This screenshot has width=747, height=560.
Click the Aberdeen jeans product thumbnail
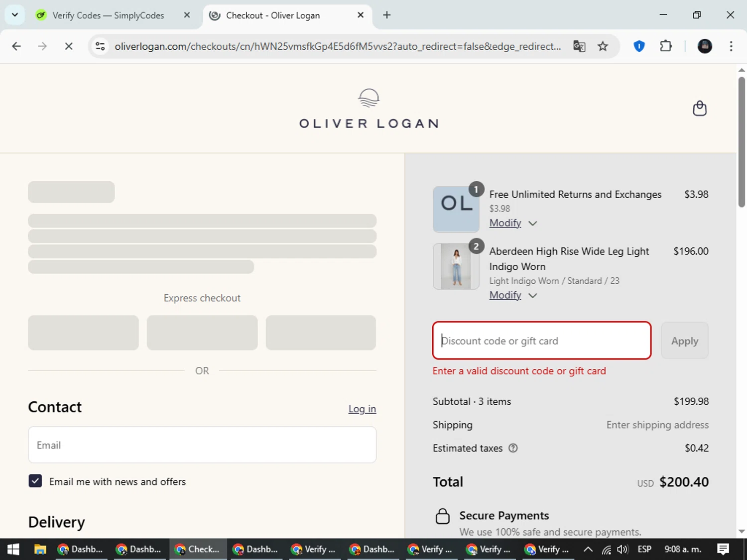[x=456, y=266]
